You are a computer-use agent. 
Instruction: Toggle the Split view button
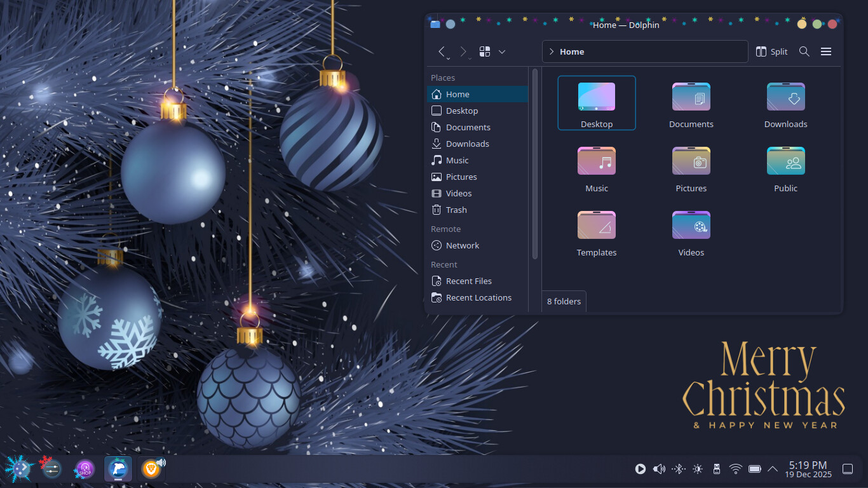click(x=771, y=51)
